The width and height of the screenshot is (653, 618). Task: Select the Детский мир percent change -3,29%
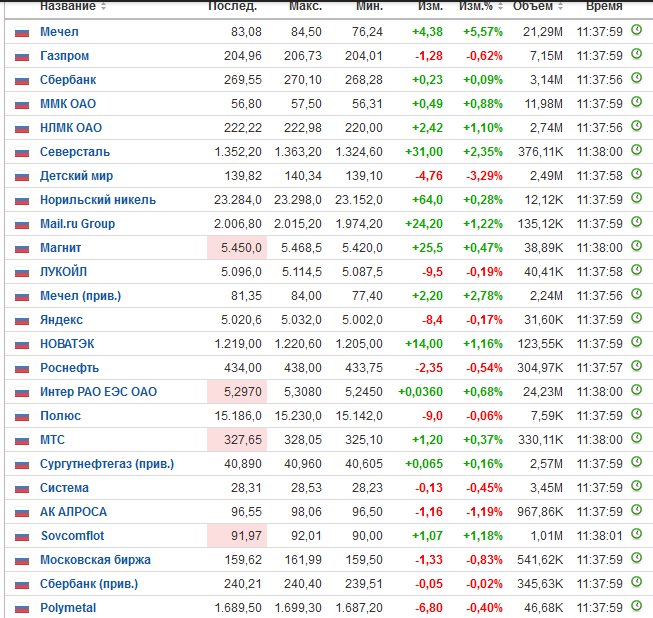[x=484, y=176]
